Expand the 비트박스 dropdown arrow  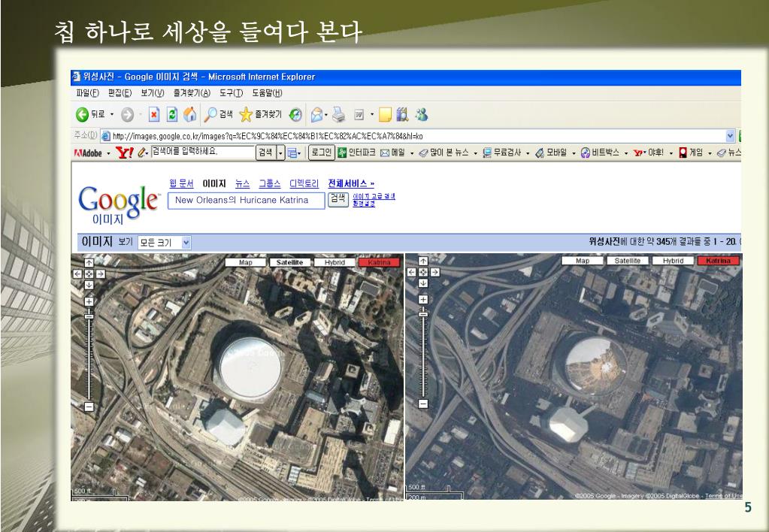(625, 153)
